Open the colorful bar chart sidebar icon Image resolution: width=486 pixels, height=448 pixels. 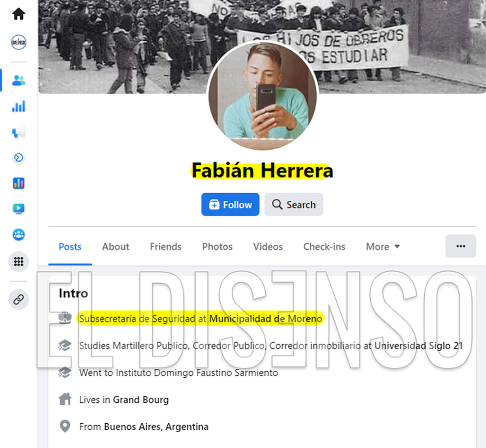pyautogui.click(x=19, y=183)
